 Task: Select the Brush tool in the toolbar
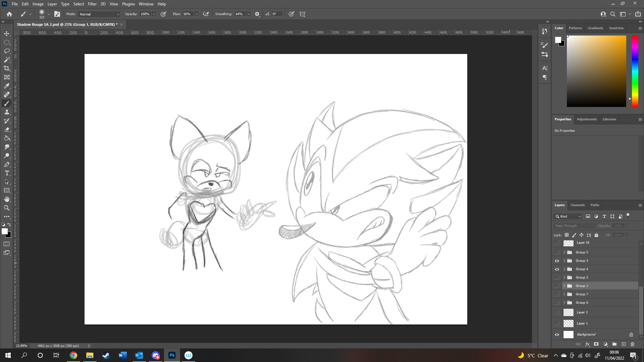click(7, 103)
